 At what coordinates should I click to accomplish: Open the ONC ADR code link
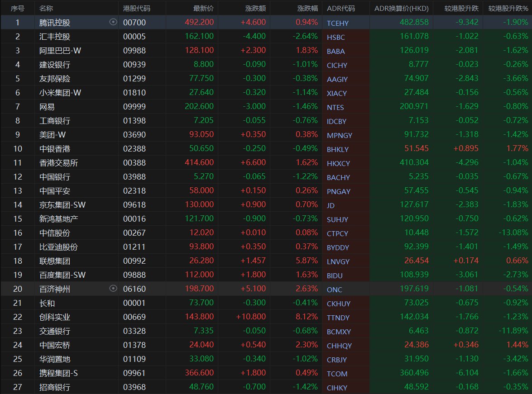click(334, 290)
